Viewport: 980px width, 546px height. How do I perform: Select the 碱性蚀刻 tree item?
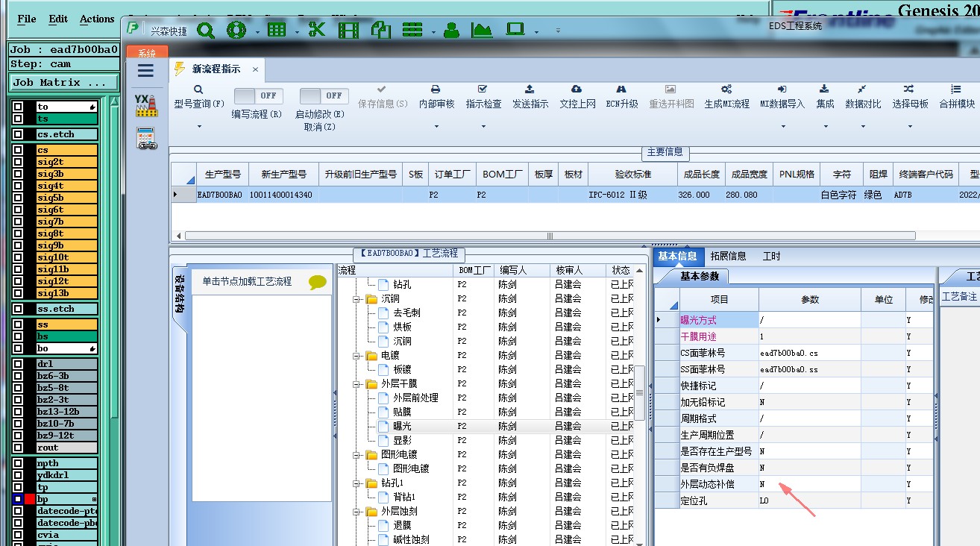[x=411, y=539]
